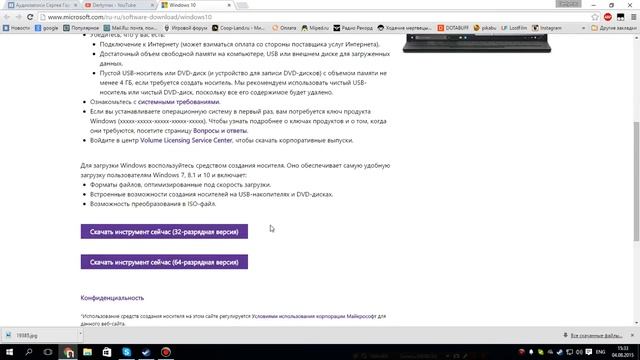Open the Adblock Plus extension icon

pos(608,17)
